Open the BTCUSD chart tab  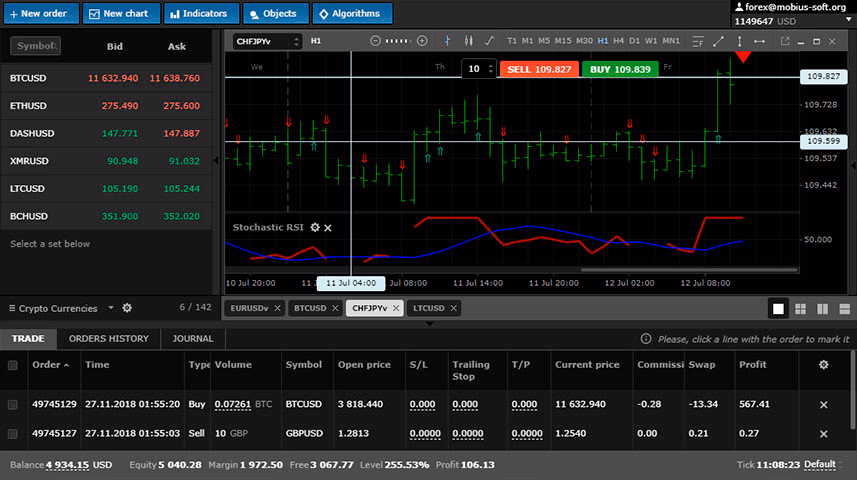[311, 308]
